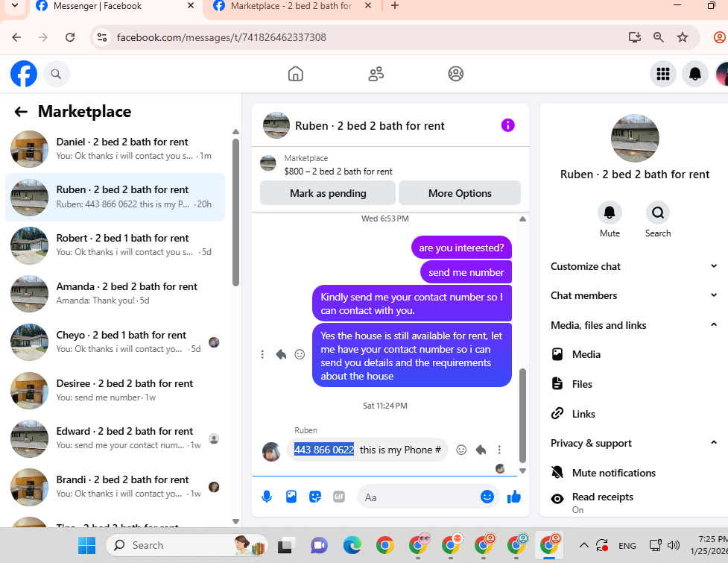Open the tab search dropdown arrow
Image resolution: width=728 pixels, height=563 pixels.
14,6
